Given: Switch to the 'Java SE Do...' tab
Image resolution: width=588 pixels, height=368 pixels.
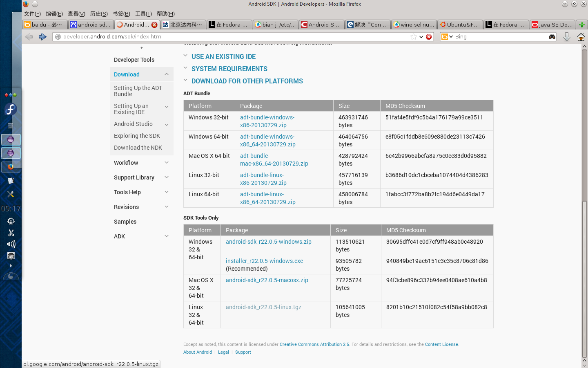Looking at the screenshot, I should coord(552,25).
